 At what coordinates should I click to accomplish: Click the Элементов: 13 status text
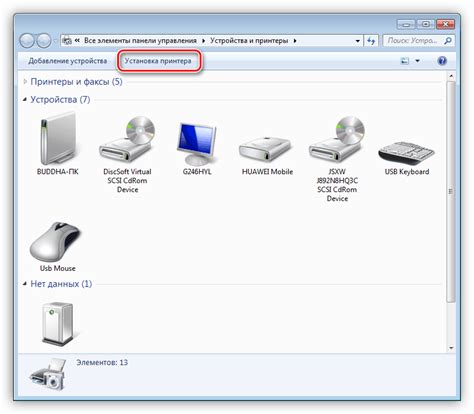102,362
